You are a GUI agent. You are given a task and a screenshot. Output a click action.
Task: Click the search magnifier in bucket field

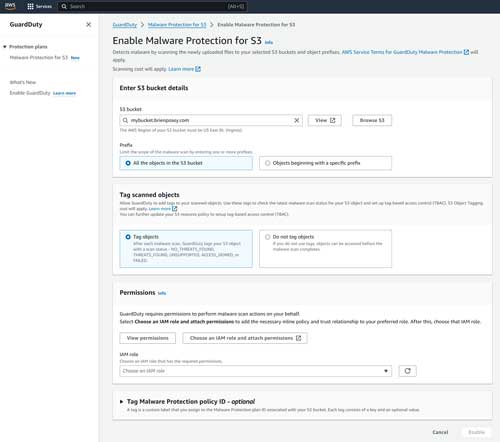pyautogui.click(x=125, y=120)
